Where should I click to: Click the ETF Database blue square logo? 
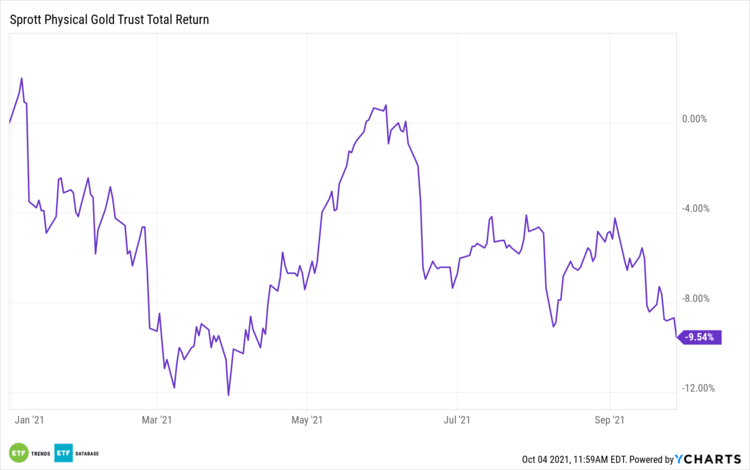[x=63, y=451]
